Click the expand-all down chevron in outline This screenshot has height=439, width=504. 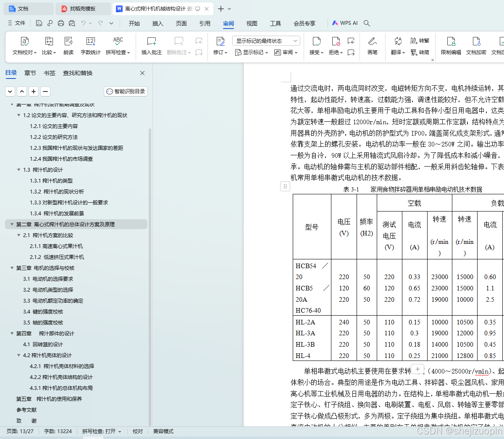tap(10, 91)
